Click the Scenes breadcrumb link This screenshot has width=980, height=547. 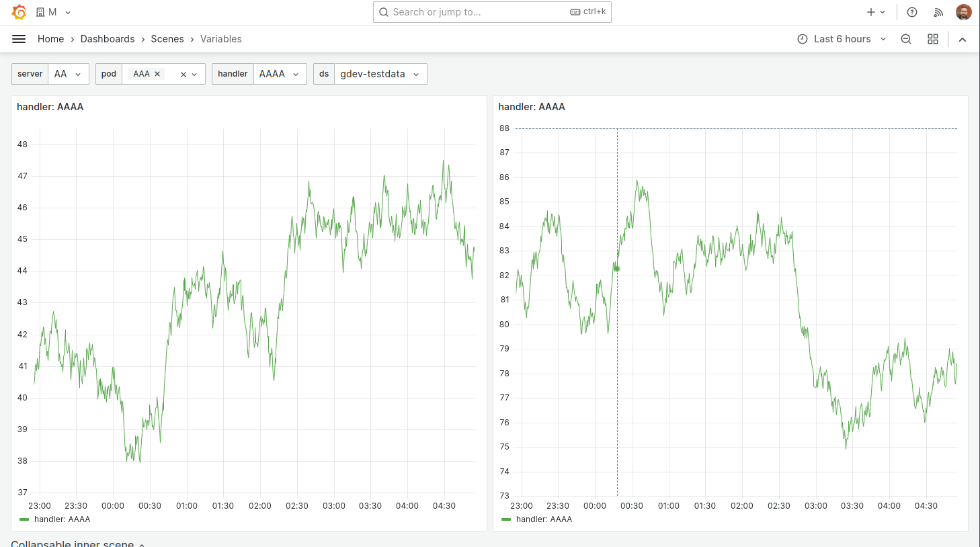pos(167,38)
